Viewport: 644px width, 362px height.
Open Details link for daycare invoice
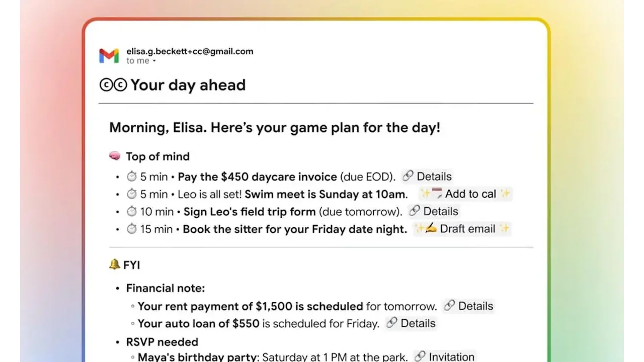click(x=428, y=176)
